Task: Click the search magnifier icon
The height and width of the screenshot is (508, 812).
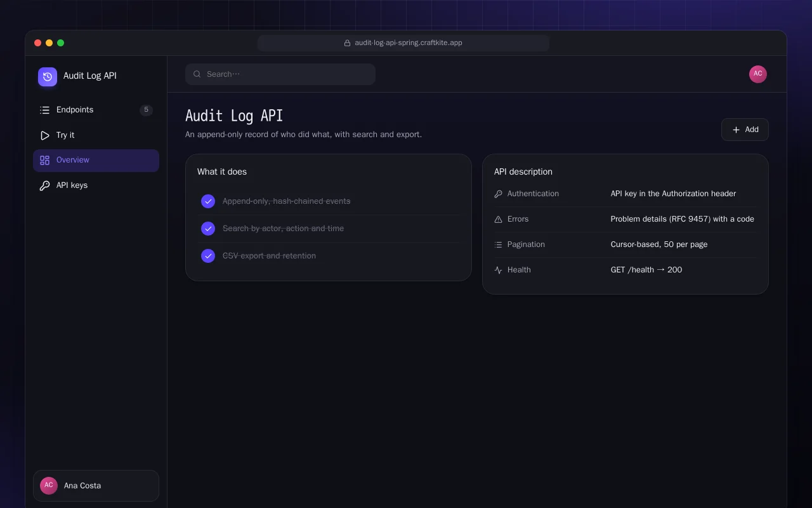Action: tap(197, 74)
